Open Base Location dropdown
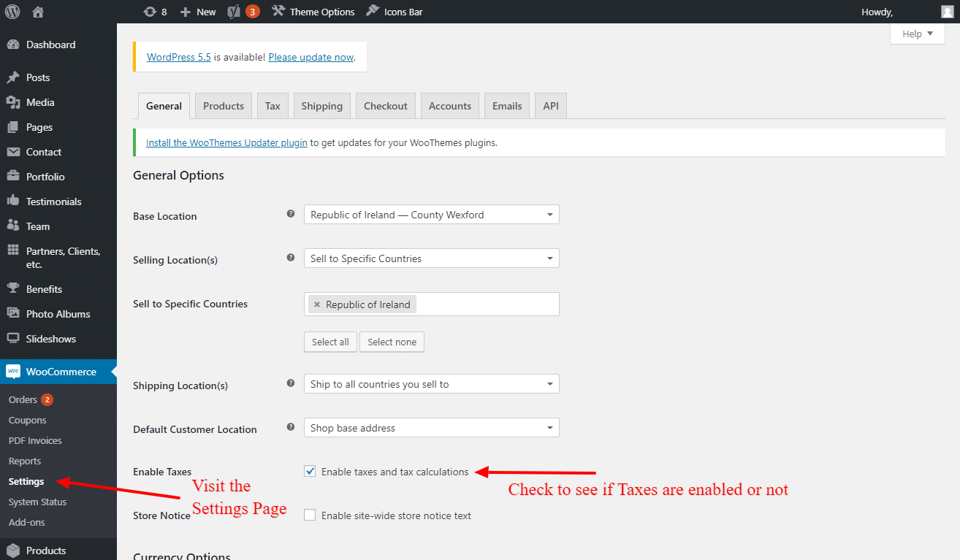The image size is (960, 560). pyautogui.click(x=432, y=215)
